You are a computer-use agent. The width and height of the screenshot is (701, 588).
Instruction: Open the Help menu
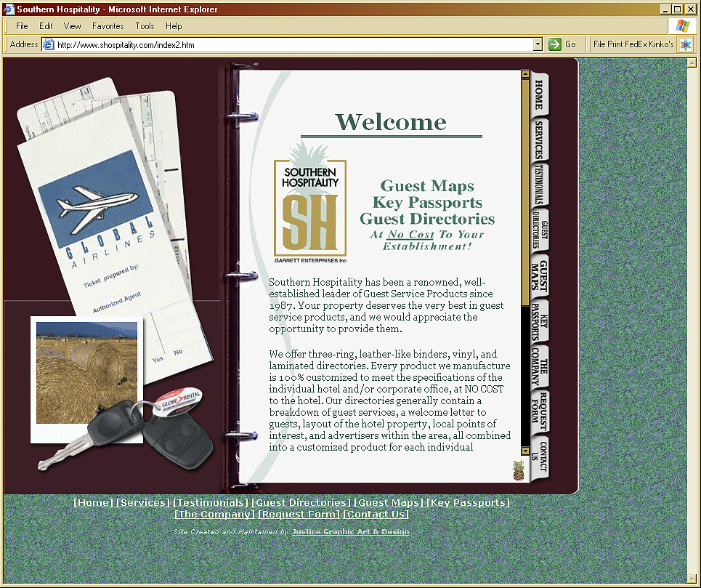pos(174,26)
